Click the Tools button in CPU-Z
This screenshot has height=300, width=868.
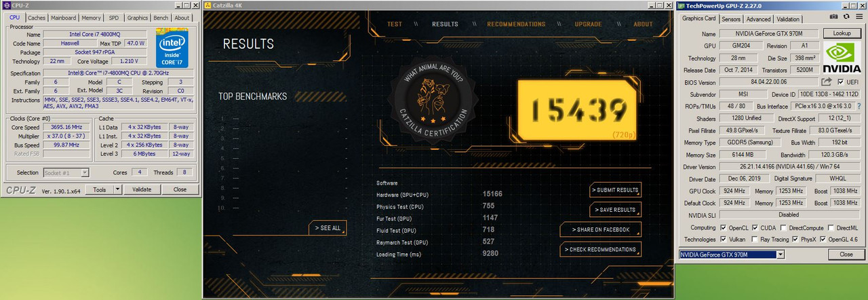100,189
